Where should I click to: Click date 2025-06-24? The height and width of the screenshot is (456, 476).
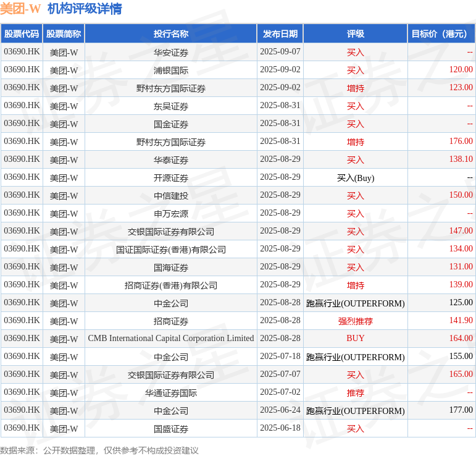(280, 410)
